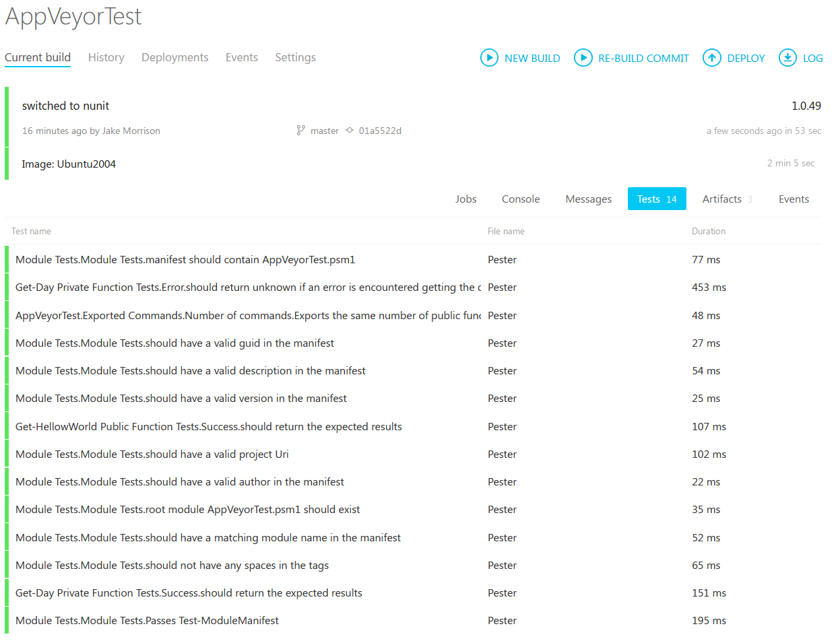
Task: Sort by the Test name column header
Action: [31, 231]
